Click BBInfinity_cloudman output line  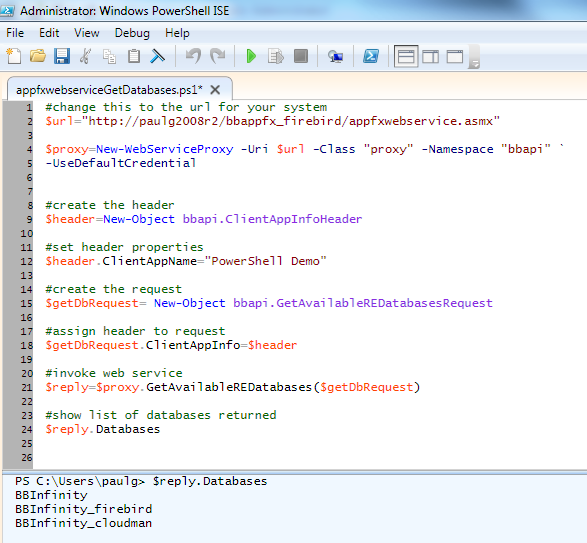pos(83,523)
